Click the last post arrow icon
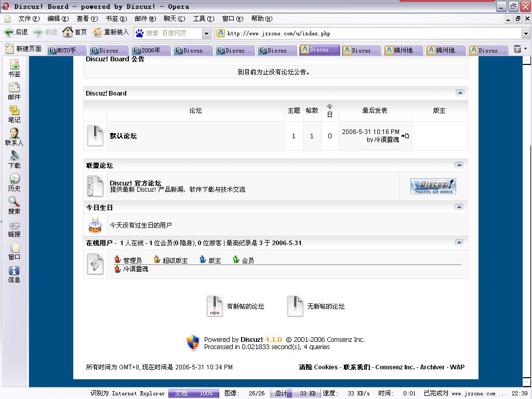Image resolution: width=532 pixels, height=399 pixels. coord(405,136)
